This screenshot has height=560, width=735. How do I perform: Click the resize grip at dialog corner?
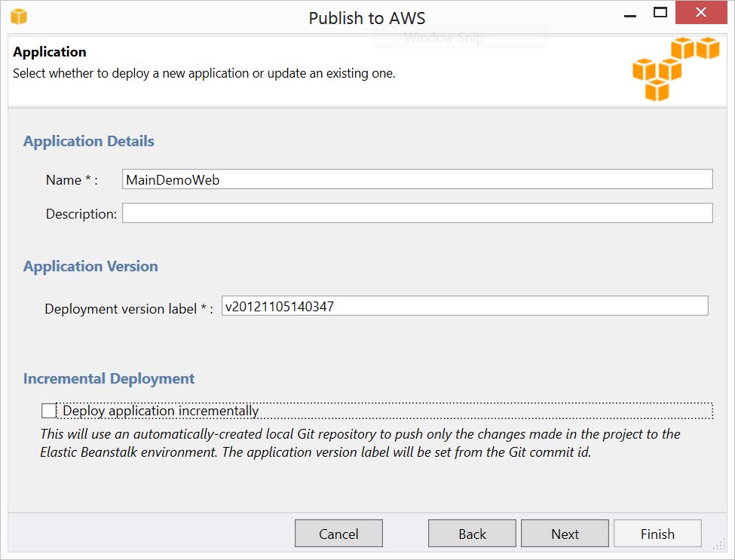pos(719,543)
